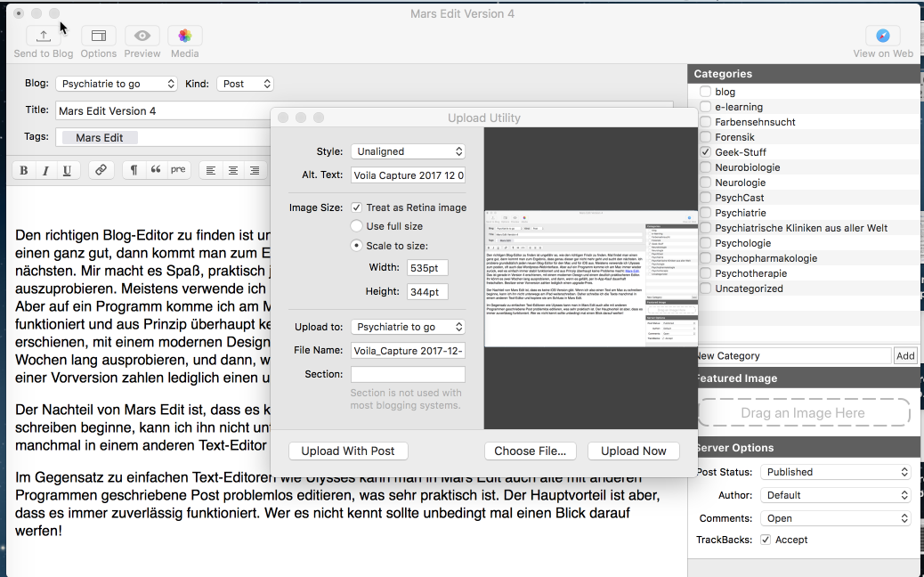Enable Treat as Retina image checkbox

tap(357, 207)
